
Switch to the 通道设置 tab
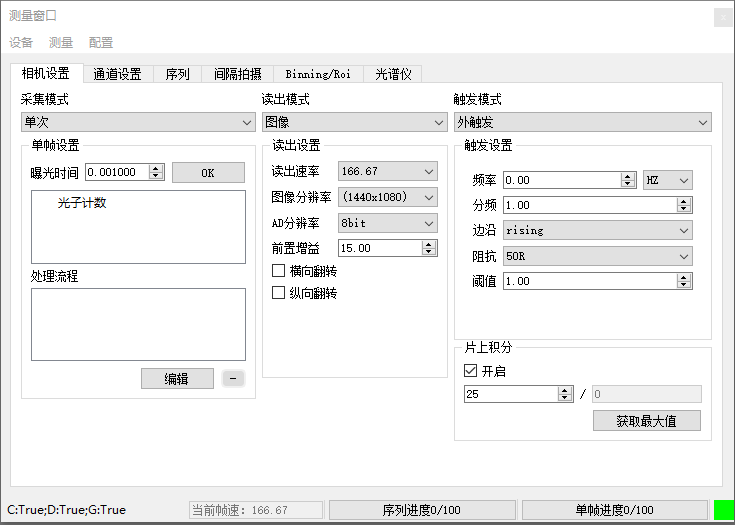[117, 74]
